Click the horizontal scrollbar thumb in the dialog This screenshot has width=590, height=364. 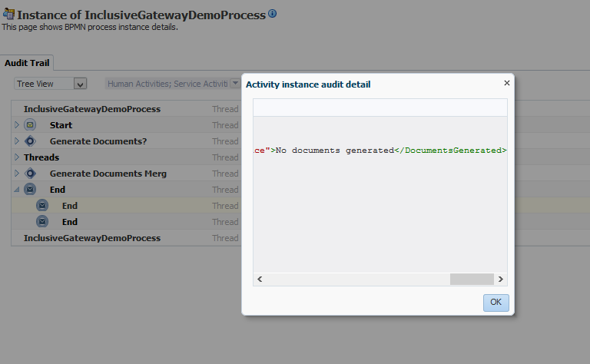471,280
